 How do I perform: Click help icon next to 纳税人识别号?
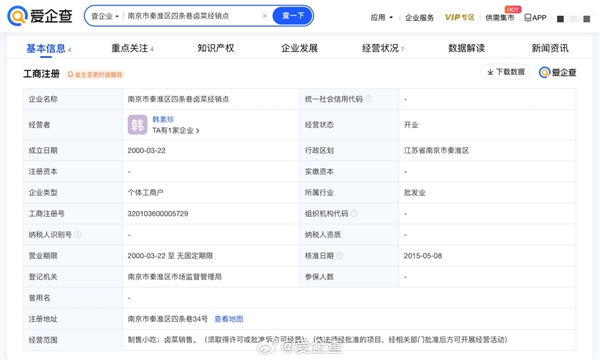(x=78, y=234)
